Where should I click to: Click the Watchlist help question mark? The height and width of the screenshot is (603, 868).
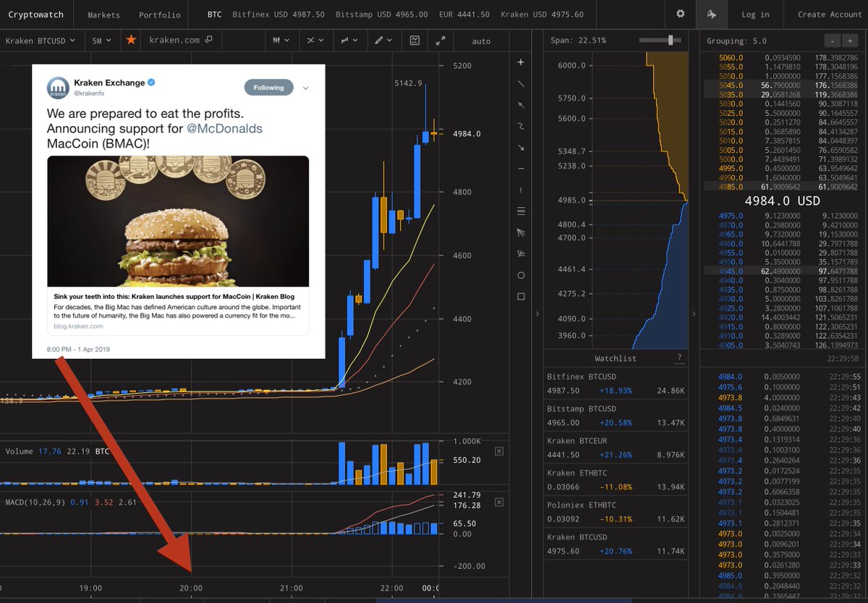(x=679, y=358)
